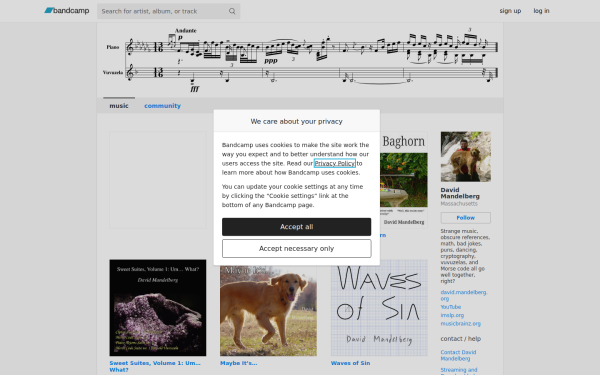Click the Maybe it's… title link
Image resolution: width=600 pixels, height=375 pixels.
point(238,363)
